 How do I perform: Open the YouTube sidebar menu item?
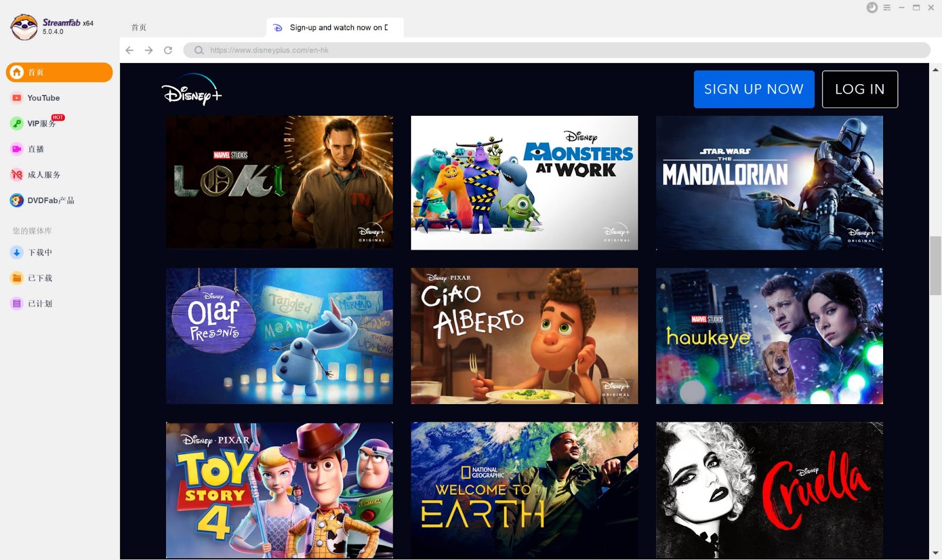coord(59,98)
